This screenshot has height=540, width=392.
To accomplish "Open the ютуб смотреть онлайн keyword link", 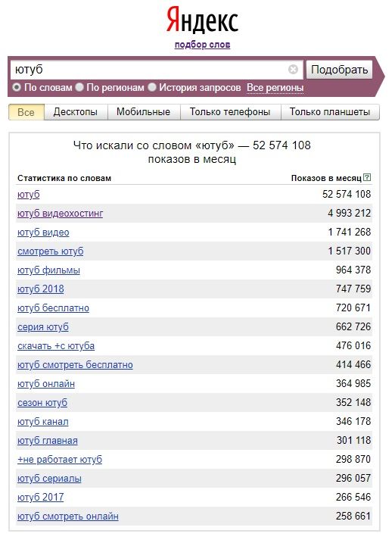I will click(x=68, y=517).
